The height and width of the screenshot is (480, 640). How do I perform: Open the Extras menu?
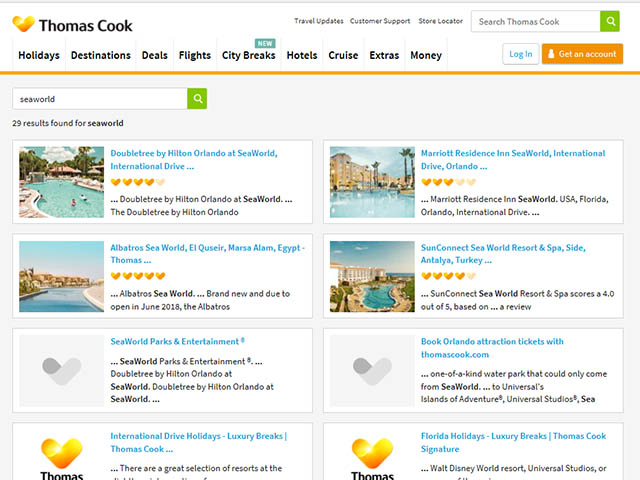384,55
